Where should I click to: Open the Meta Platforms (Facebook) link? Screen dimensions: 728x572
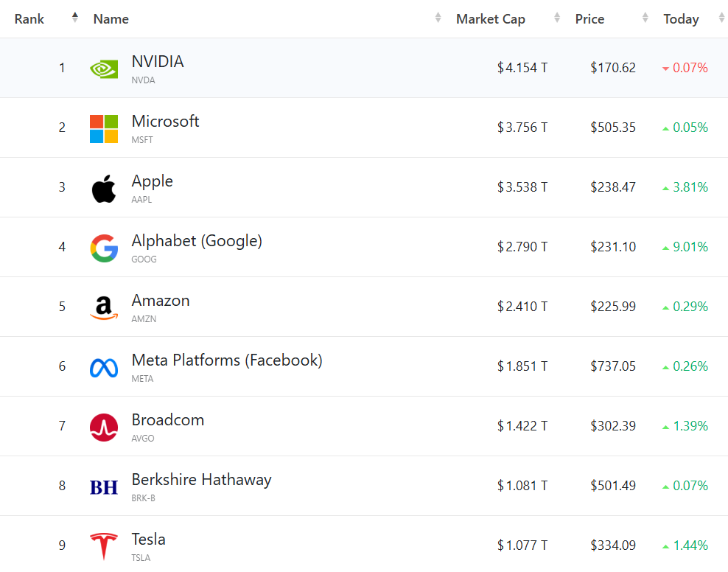(227, 360)
